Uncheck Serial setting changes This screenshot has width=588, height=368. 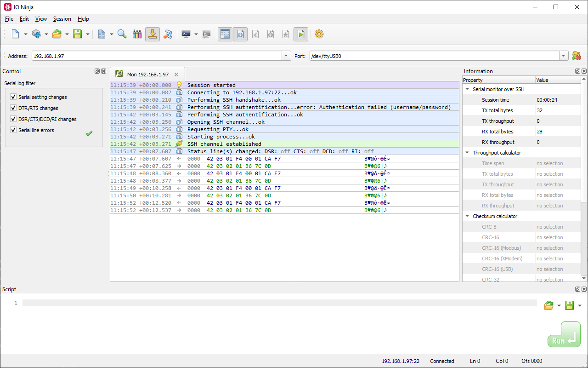click(13, 97)
